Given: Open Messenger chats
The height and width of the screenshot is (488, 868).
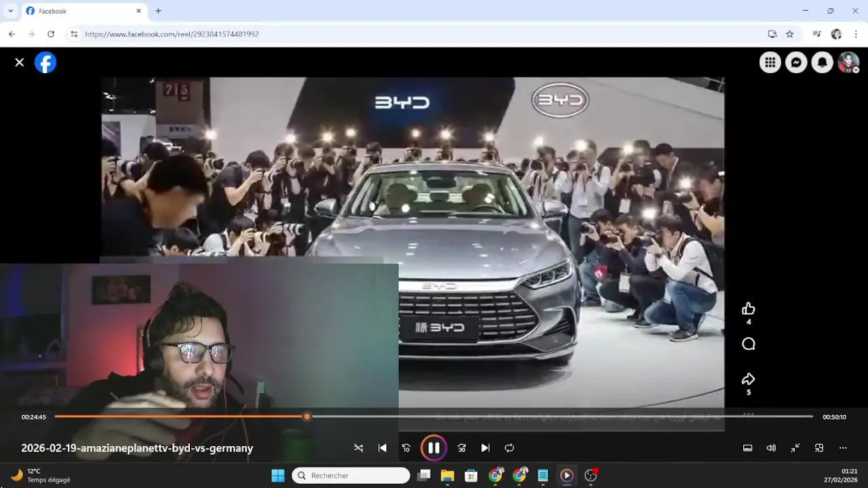Looking at the screenshot, I should tap(796, 62).
